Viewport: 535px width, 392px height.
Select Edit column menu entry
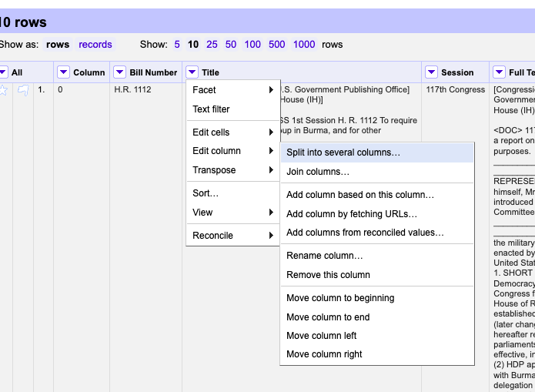coord(233,151)
